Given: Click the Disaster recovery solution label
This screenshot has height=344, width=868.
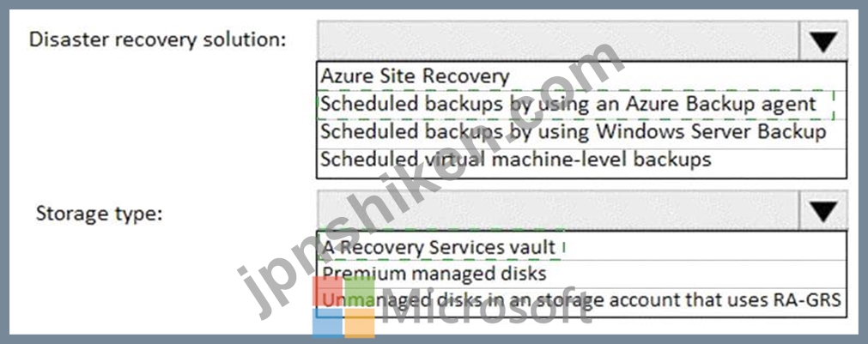Looking at the screenshot, I should [158, 40].
